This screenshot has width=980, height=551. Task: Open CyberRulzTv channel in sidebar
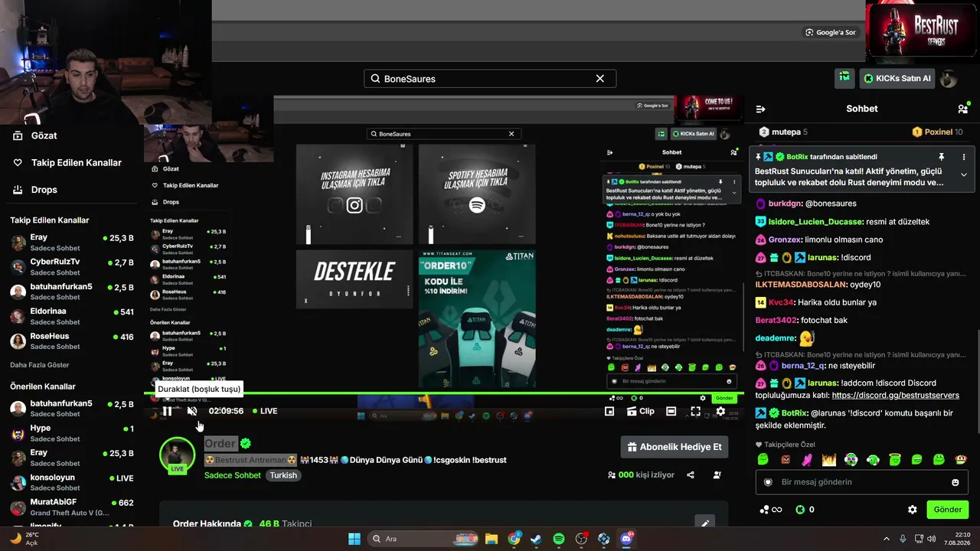tap(71, 267)
